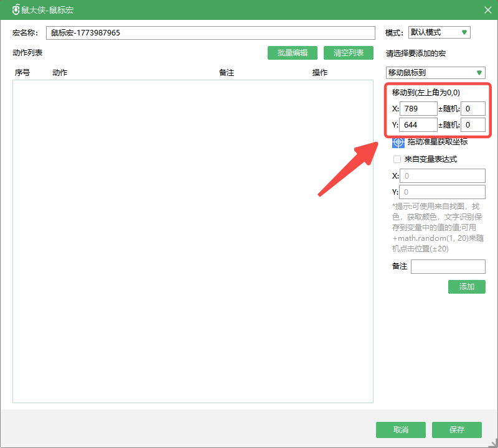The height and width of the screenshot is (448, 498).
Task: Open the 模式 dropdown showing 默认模式
Action: click(x=439, y=32)
